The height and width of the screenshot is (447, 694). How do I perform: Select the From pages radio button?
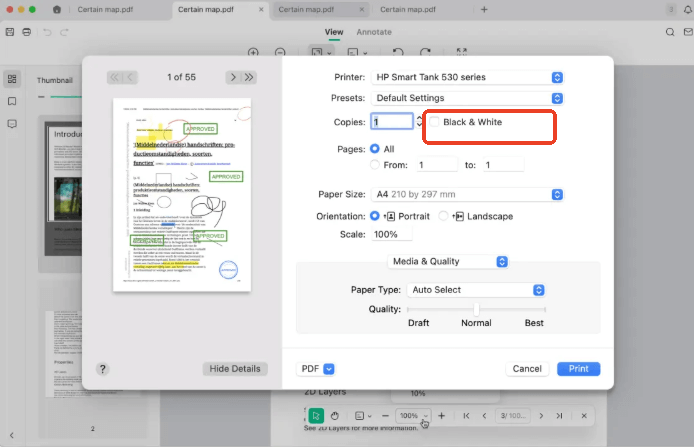(x=375, y=165)
